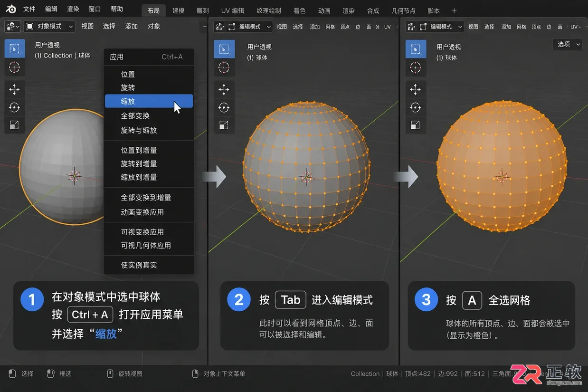Open the 对象模式 mode dropdown
Viewport: 588px width, 392px height.
tap(49, 26)
